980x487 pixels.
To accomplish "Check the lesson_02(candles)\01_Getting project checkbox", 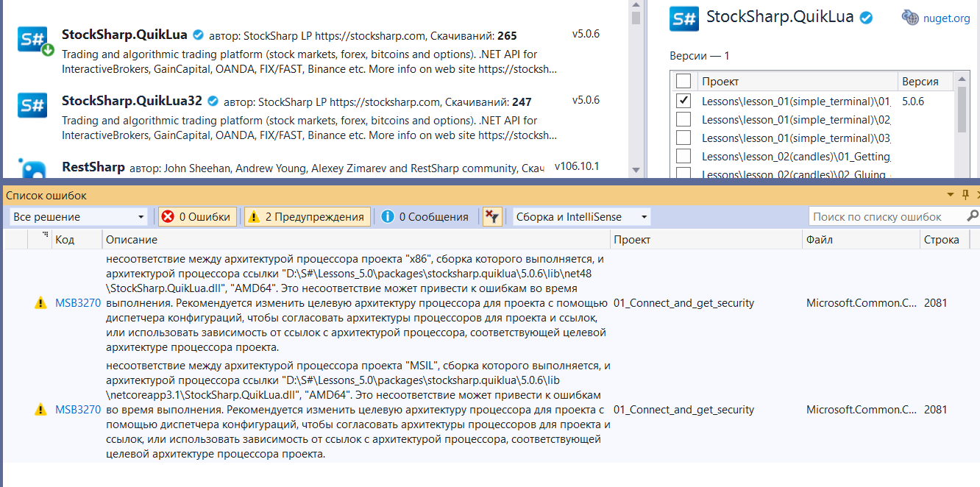I will 683,156.
